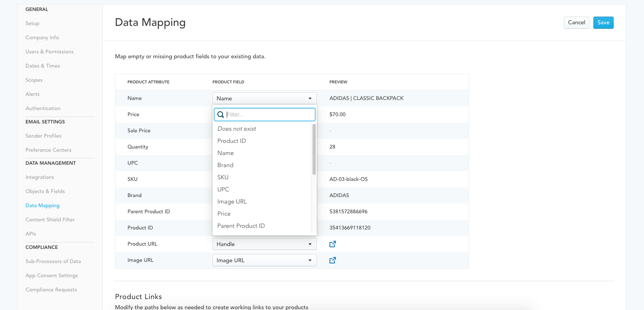644x310 pixels.
Task: Open Alerts settings page
Action: [32, 94]
